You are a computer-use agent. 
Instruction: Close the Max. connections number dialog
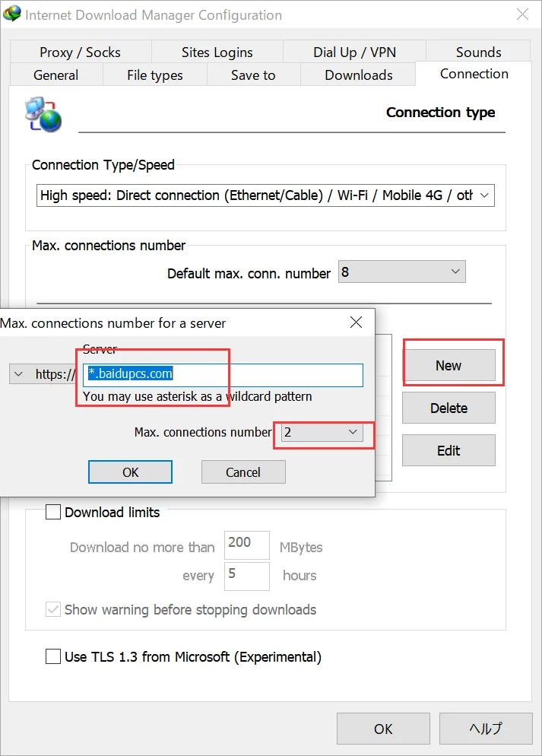coord(356,322)
